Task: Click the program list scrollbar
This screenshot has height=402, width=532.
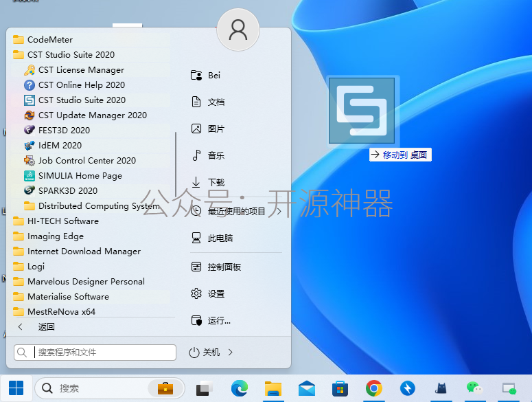Action: tap(176, 165)
